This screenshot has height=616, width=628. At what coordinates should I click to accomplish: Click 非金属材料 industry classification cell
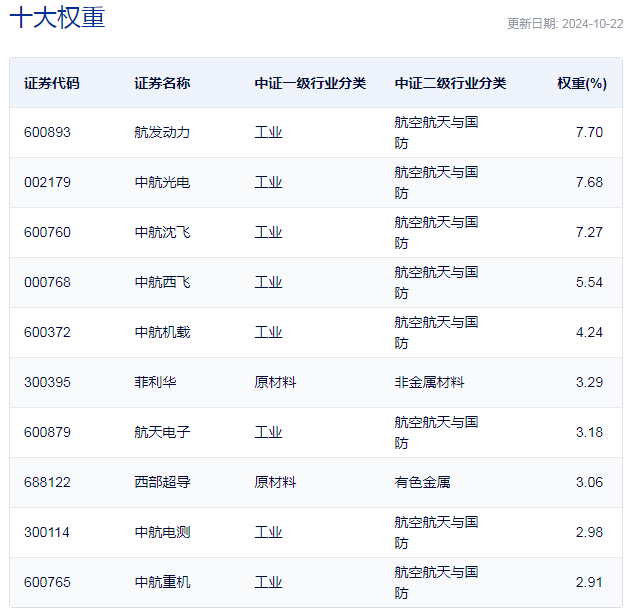pyautogui.click(x=429, y=382)
